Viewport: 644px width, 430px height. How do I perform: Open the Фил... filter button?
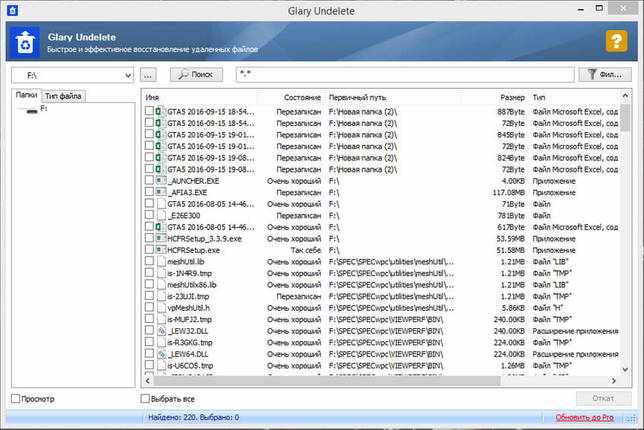pyautogui.click(x=605, y=74)
